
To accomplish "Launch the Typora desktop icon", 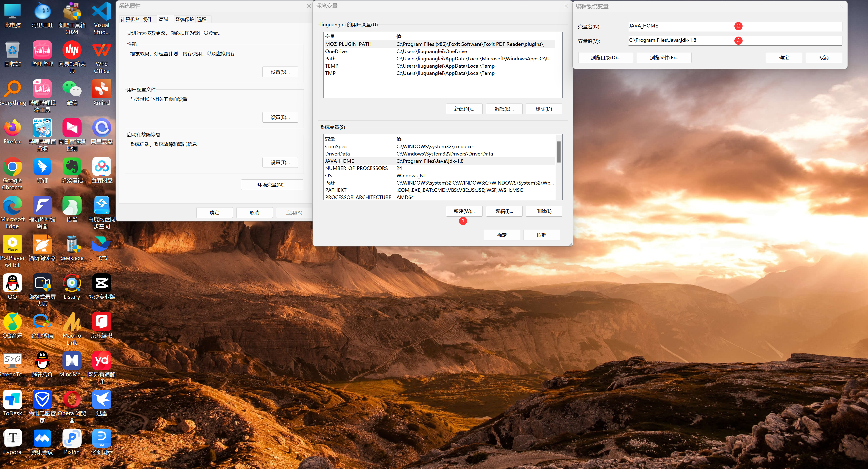I will click(12, 438).
